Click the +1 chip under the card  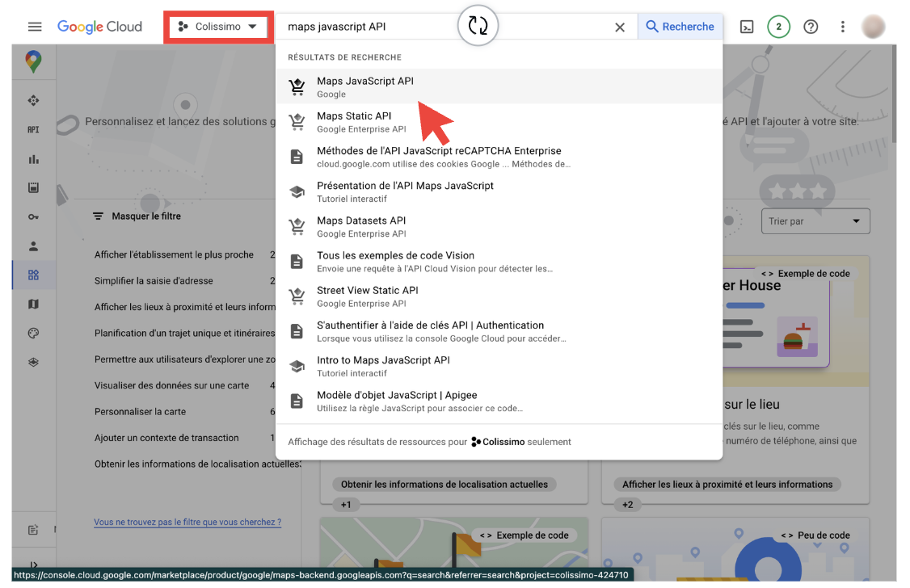tap(346, 505)
